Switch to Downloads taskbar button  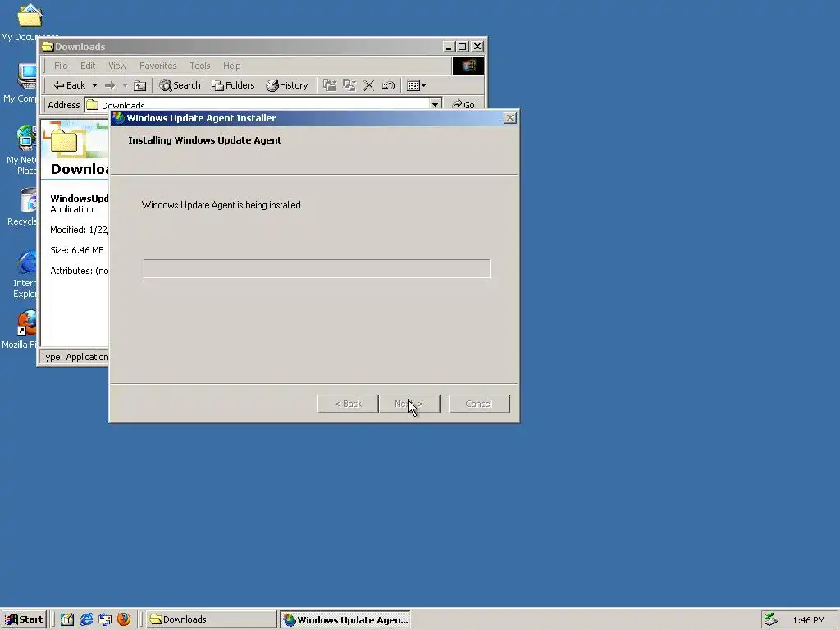211,619
